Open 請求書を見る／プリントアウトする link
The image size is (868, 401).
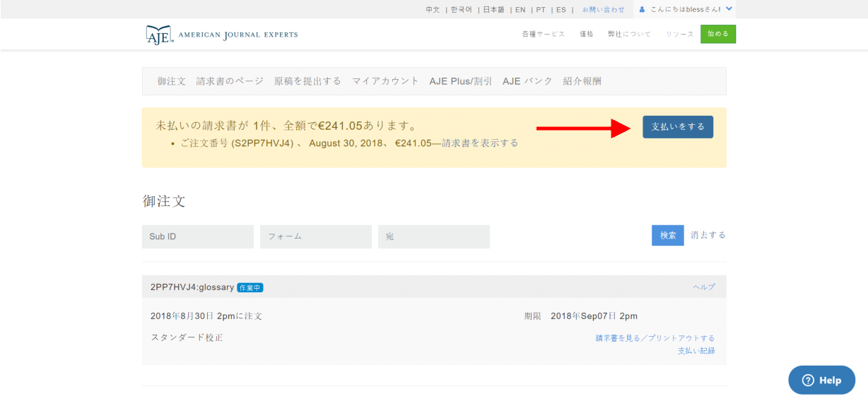[655, 338]
